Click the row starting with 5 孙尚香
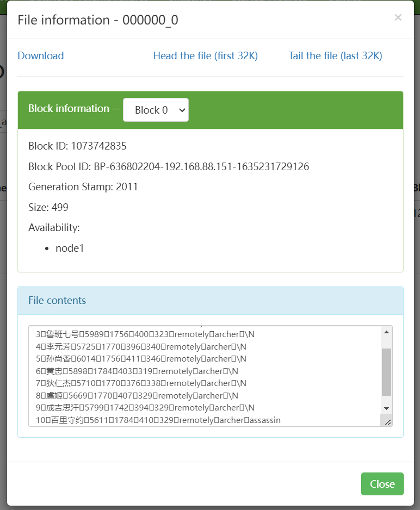 point(141,359)
